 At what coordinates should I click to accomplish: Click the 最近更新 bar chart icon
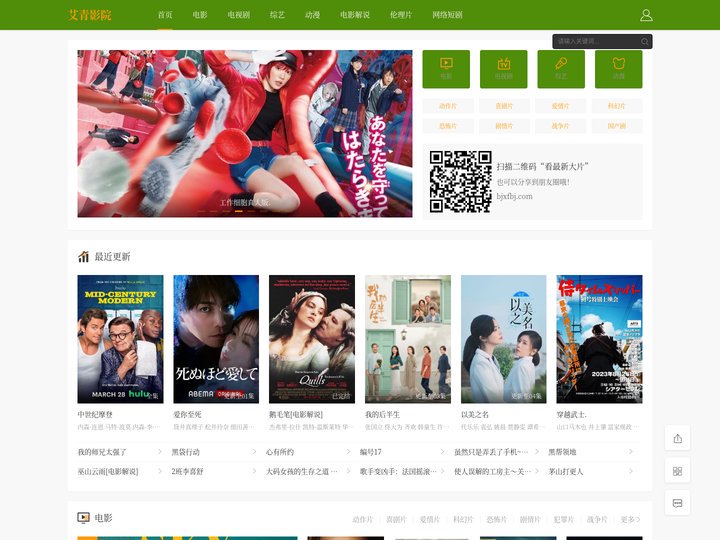[83, 256]
